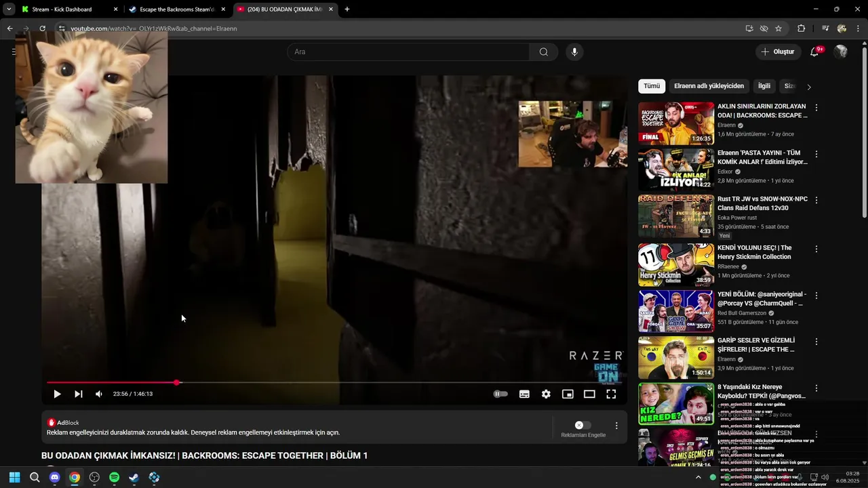Reload the YouTube page
The width and height of the screenshot is (868, 488).
[42, 28]
